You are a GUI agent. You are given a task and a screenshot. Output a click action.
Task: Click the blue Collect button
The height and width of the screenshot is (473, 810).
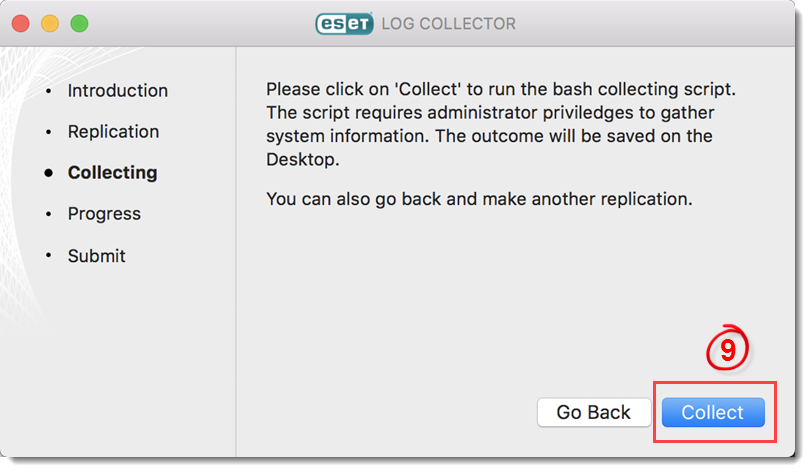pos(713,412)
